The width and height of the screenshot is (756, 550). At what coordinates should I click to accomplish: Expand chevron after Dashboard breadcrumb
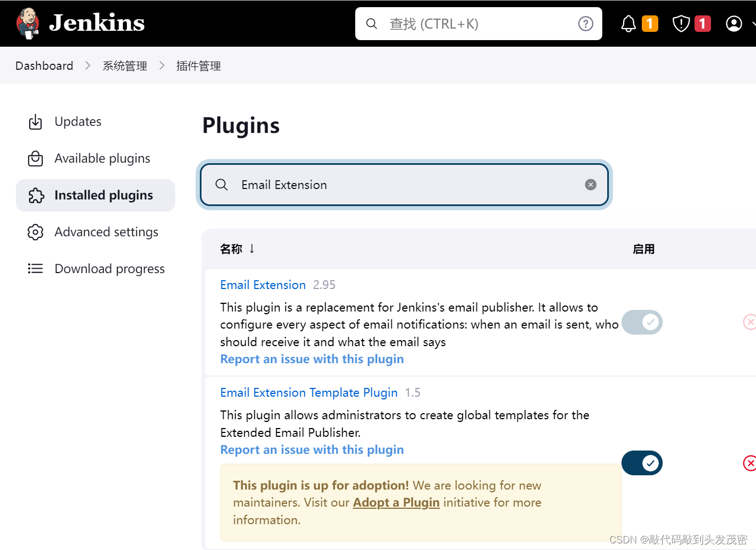88,65
